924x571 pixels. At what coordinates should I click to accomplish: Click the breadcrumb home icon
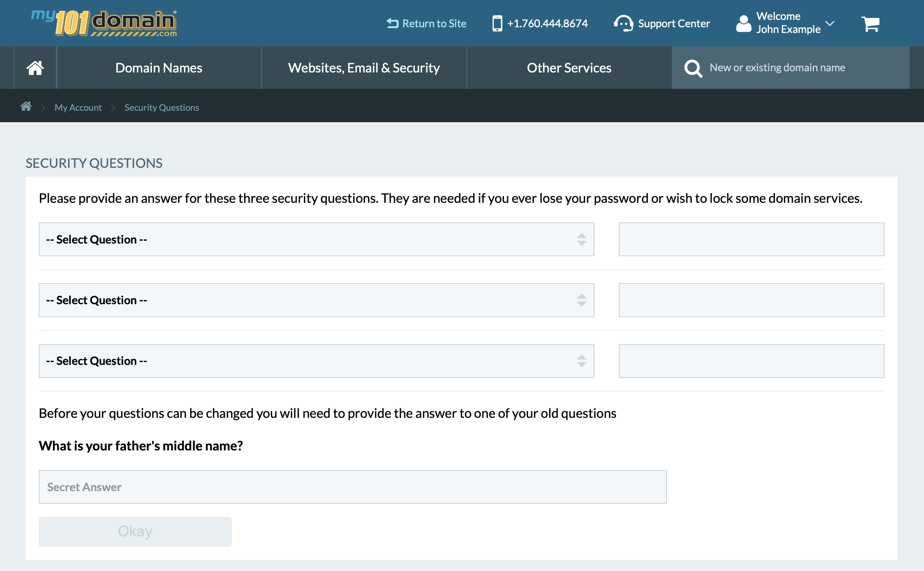[26, 107]
